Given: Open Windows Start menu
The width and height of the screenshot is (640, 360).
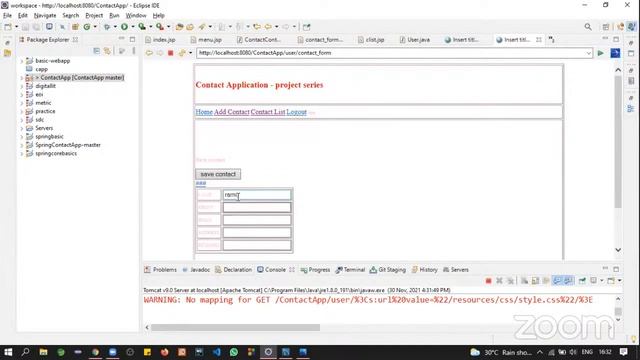Looking at the screenshot, I should (x=8, y=352).
